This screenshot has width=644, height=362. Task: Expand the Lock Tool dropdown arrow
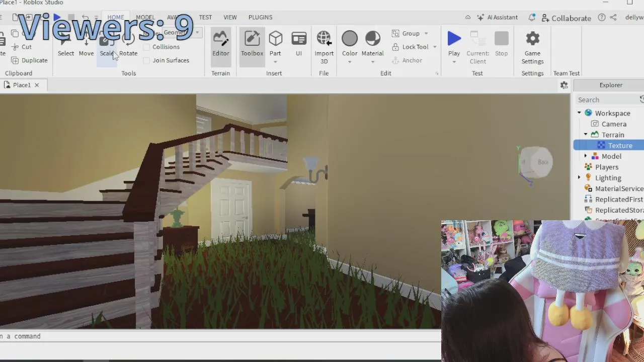coord(435,47)
